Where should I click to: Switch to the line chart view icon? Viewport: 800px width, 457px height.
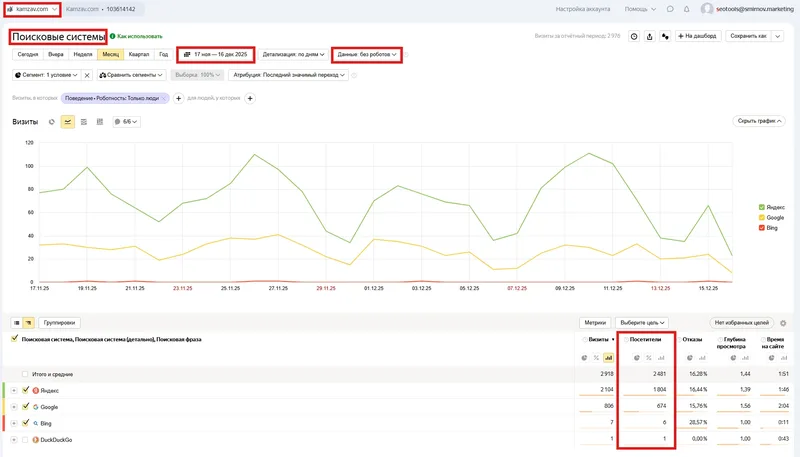tap(68, 121)
